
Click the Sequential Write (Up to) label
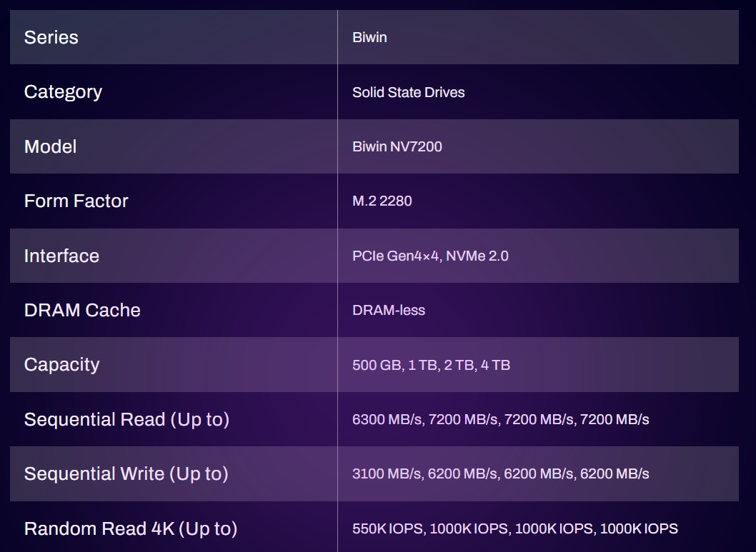pos(126,473)
